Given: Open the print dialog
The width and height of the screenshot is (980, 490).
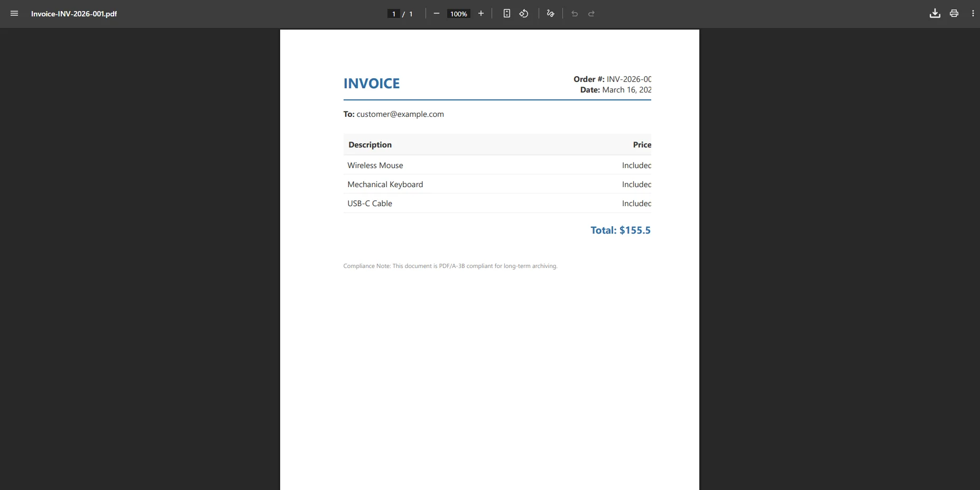Looking at the screenshot, I should coord(954,13).
